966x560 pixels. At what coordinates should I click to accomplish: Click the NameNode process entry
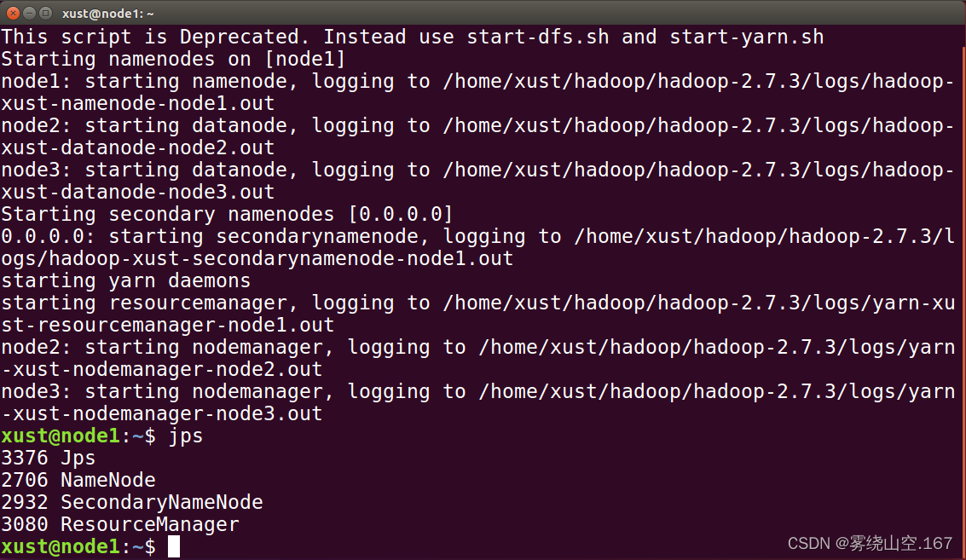click(x=78, y=480)
